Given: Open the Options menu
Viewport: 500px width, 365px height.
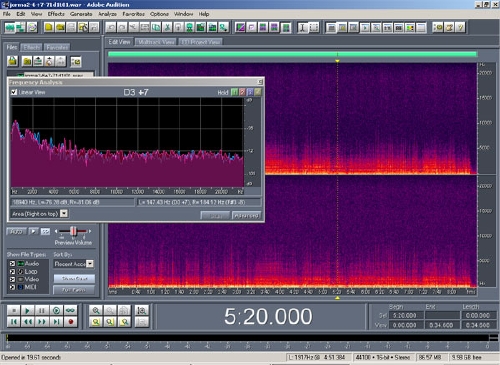Looking at the screenshot, I should pos(159,14).
